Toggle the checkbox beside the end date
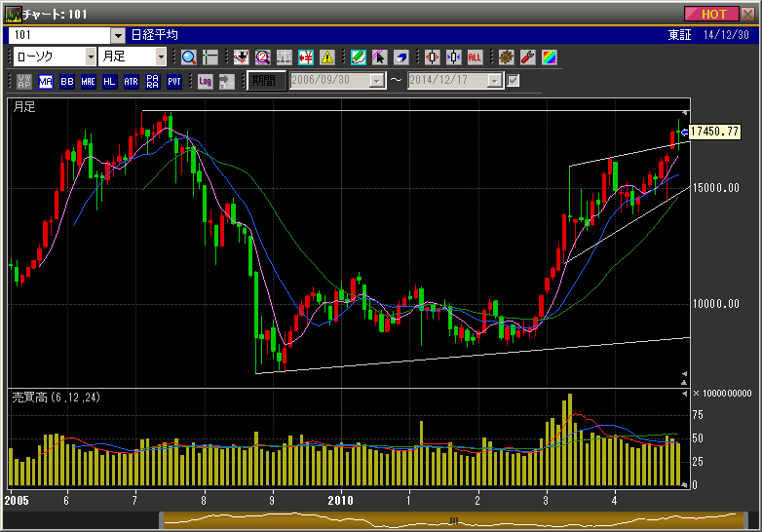 (514, 81)
